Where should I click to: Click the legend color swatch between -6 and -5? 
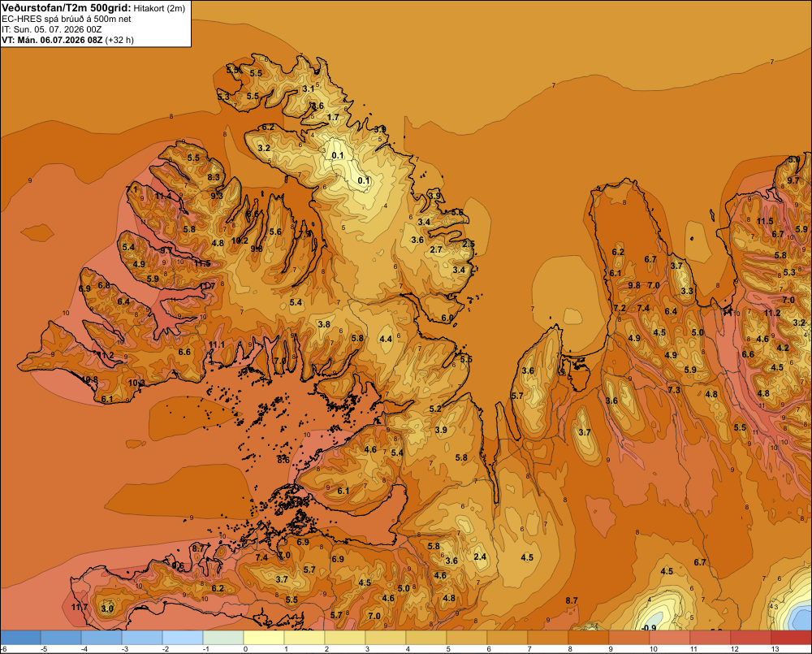[x=20, y=638]
